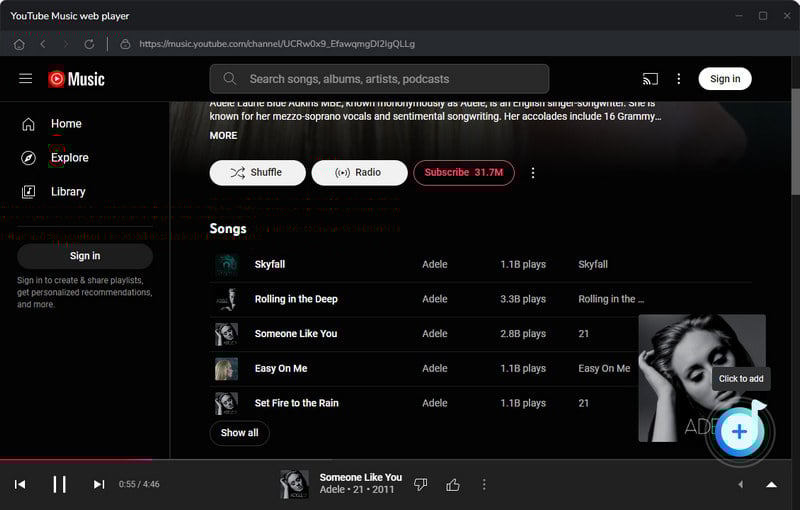Viewport: 800px width, 510px height.
Task: Click Adele artist in player bar
Action: (332, 490)
